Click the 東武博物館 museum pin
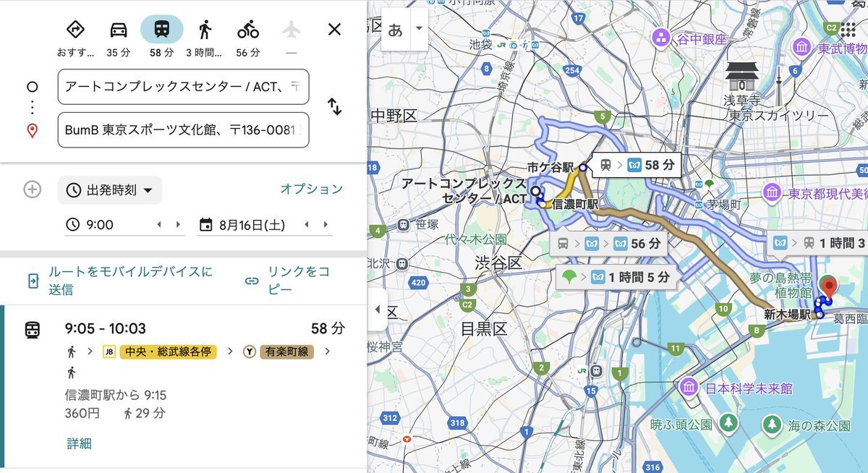This screenshot has height=473, width=868. [x=801, y=48]
